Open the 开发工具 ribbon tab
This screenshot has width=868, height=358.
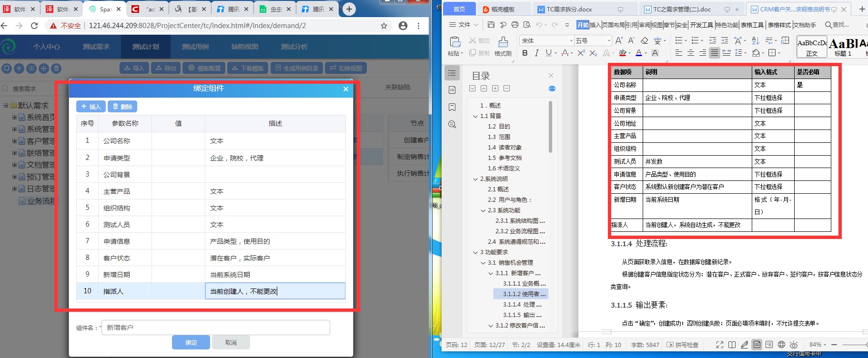coord(702,25)
